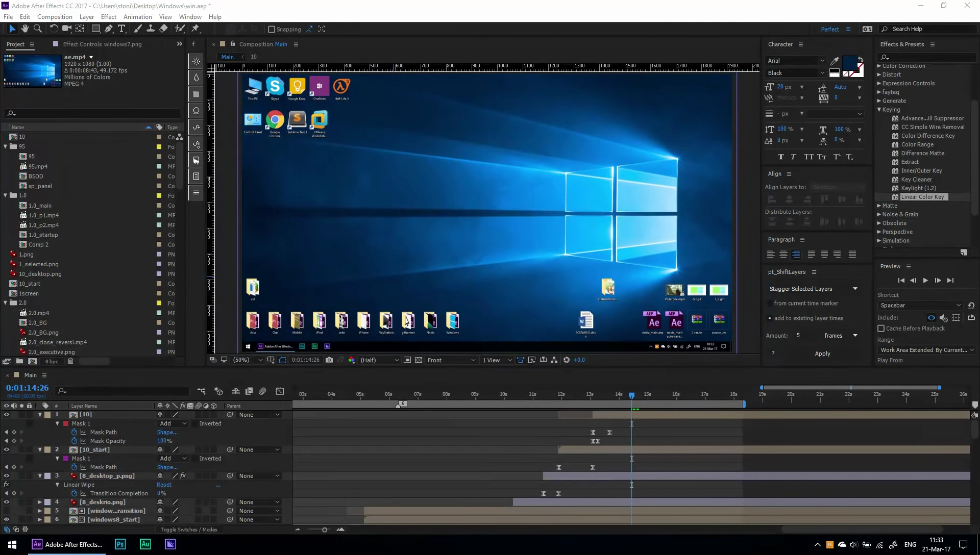Viewport: 980px width, 555px height.
Task: Collapse the Keying effects category
Action: click(879, 110)
